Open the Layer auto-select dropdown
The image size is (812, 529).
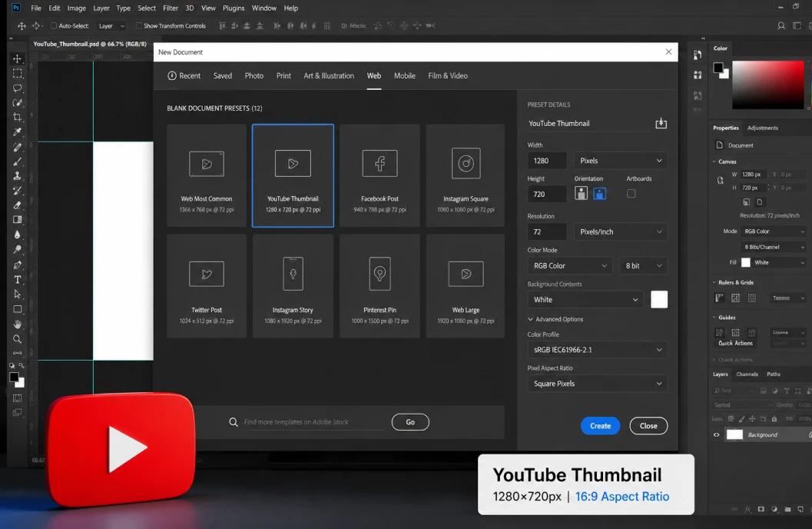111,26
